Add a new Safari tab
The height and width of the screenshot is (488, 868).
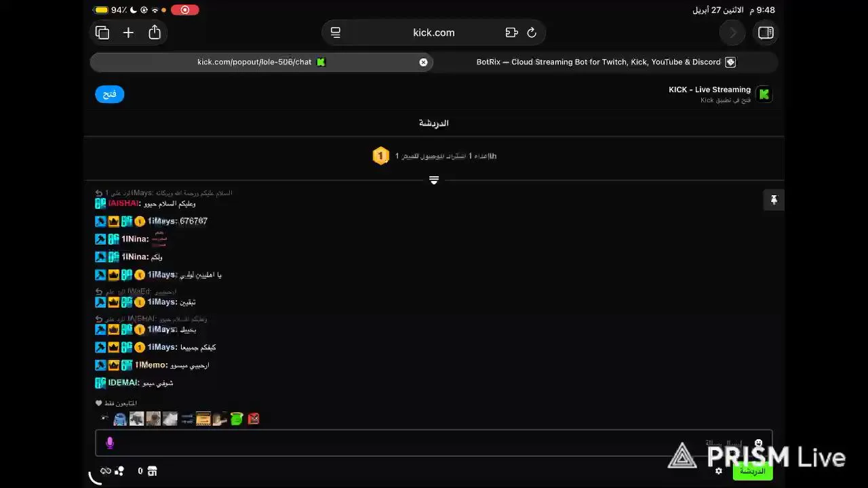point(128,33)
